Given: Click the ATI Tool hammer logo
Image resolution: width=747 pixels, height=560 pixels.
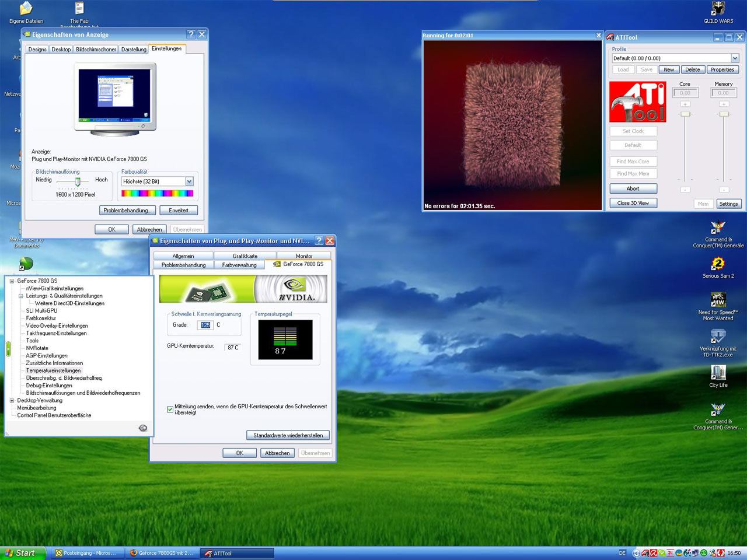Looking at the screenshot, I should pos(637,101).
